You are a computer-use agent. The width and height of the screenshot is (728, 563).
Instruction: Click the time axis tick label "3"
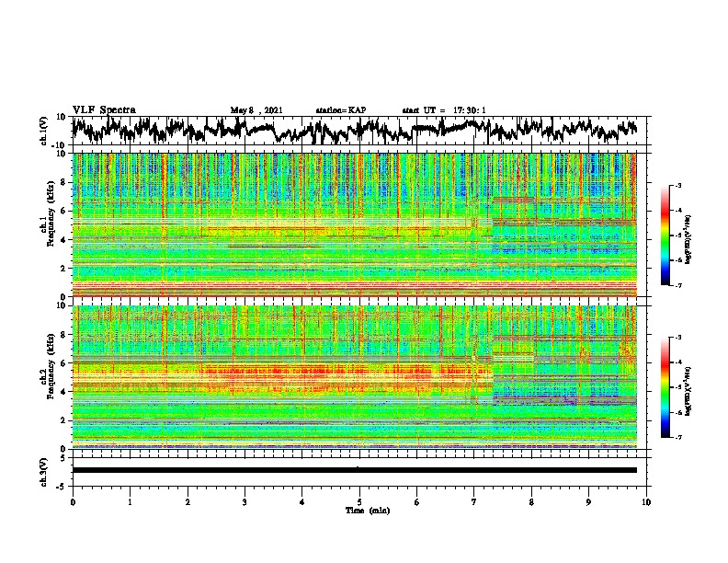(x=245, y=502)
